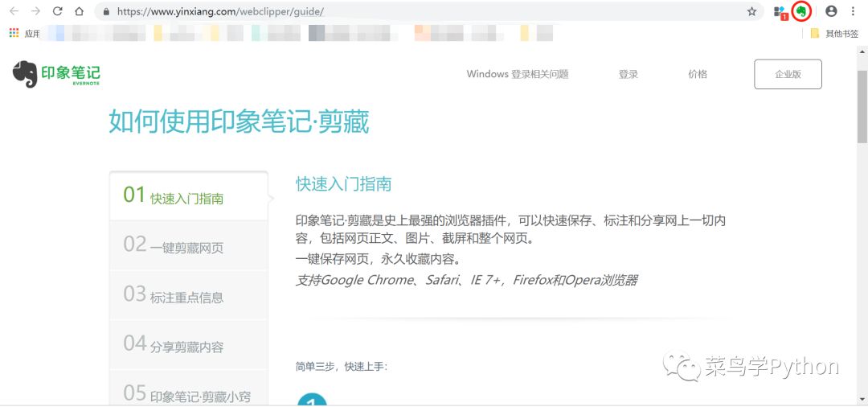
Task: Click the 快速入门指南 section heading on the right
Action: pos(344,184)
